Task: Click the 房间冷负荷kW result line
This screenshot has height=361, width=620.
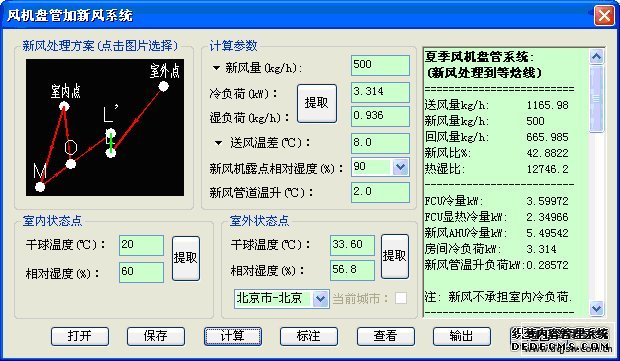Action: [x=490, y=249]
